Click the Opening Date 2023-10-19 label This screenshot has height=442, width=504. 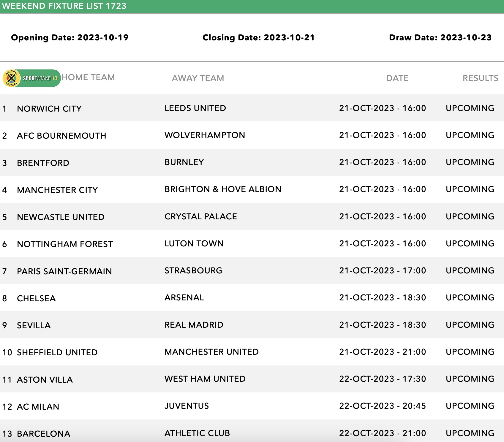pos(69,38)
